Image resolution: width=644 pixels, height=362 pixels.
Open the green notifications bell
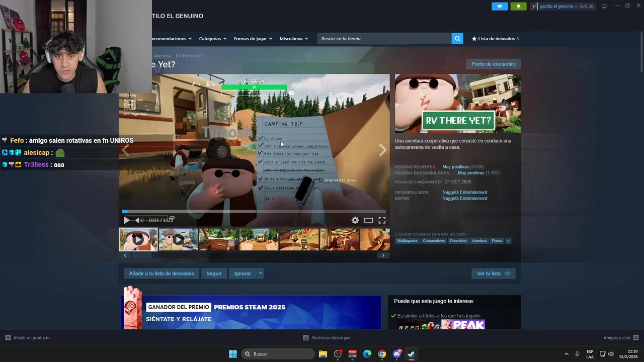[519, 7]
